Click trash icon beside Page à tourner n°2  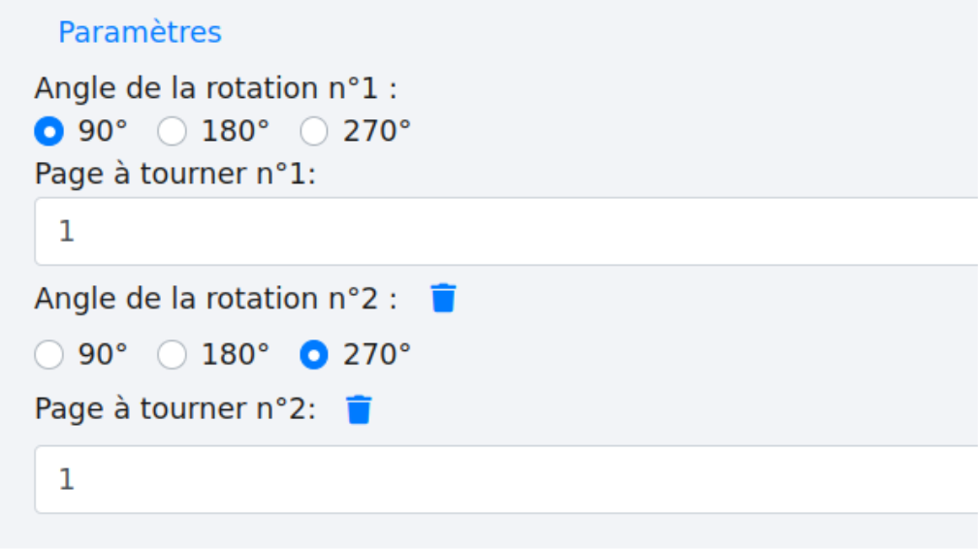(359, 409)
